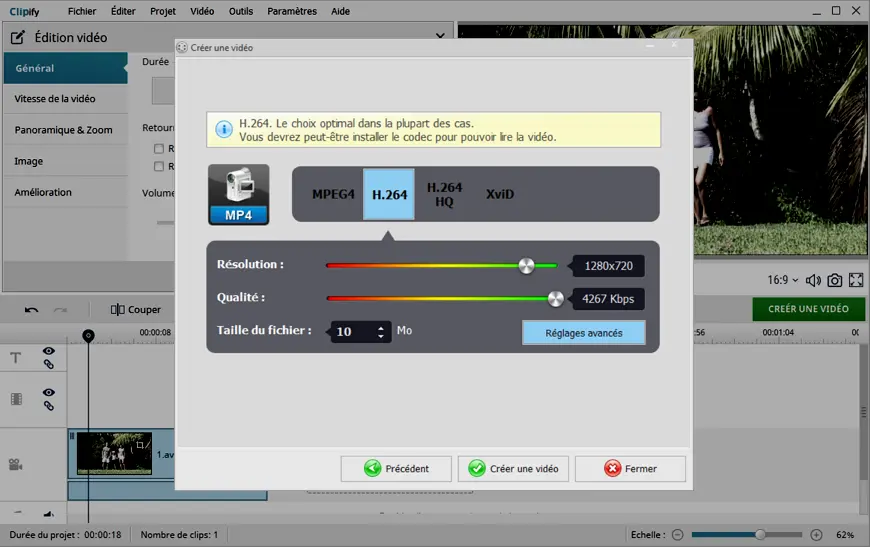
Task: Click the Nombre de clips status text
Action: tap(179, 535)
